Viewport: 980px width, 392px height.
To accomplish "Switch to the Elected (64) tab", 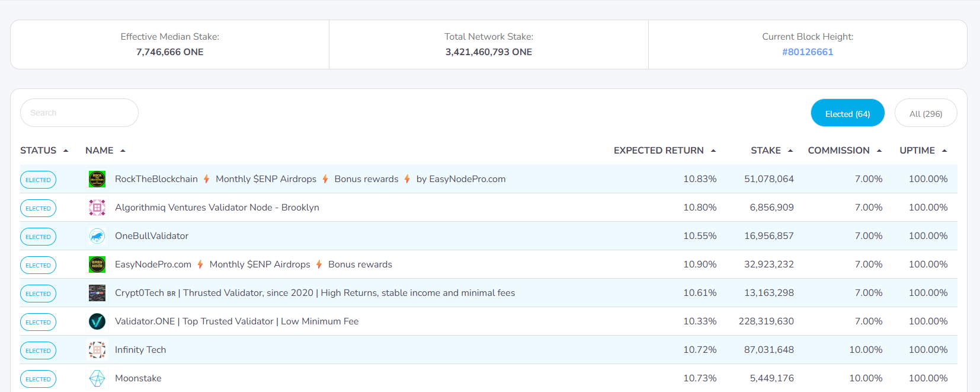I will coord(847,113).
